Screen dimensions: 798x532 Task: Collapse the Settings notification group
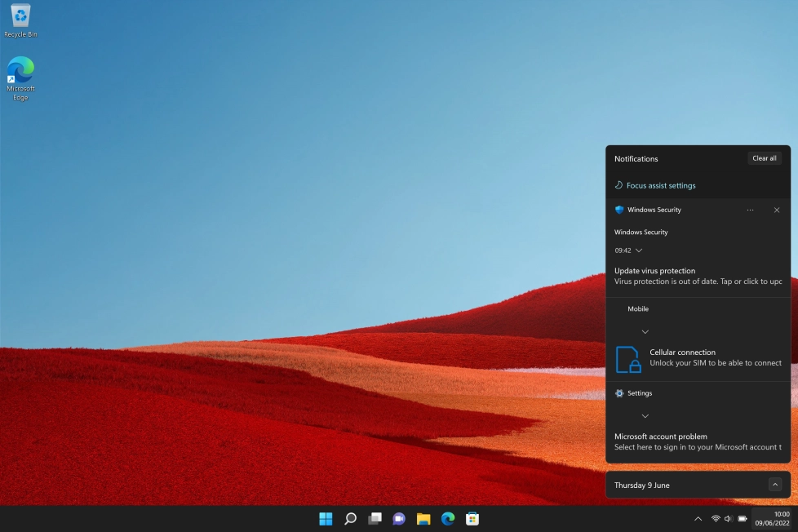pyautogui.click(x=645, y=415)
